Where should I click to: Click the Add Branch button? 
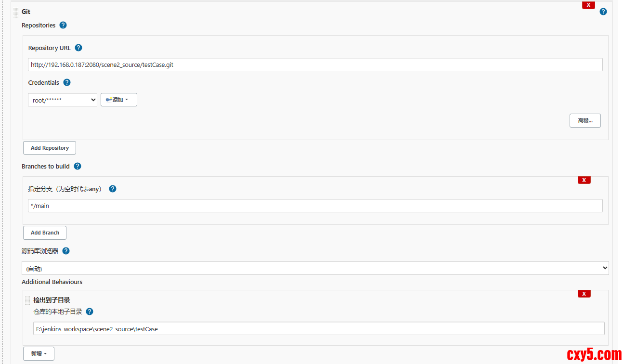coord(45,233)
